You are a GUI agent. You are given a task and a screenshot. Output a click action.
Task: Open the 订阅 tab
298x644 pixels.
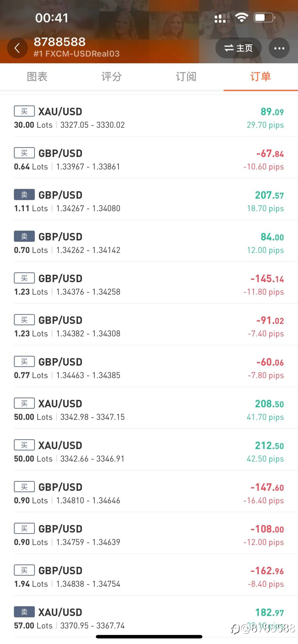186,77
